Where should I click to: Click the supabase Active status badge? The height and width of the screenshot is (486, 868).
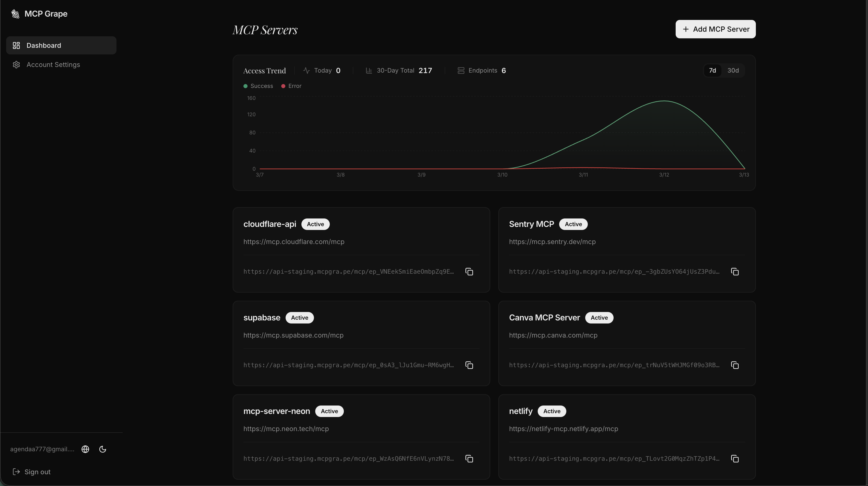[299, 317]
